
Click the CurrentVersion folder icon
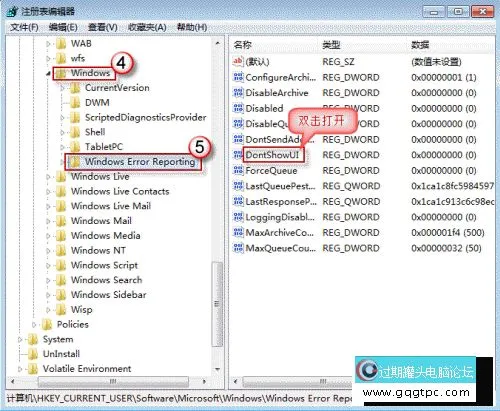(75, 88)
